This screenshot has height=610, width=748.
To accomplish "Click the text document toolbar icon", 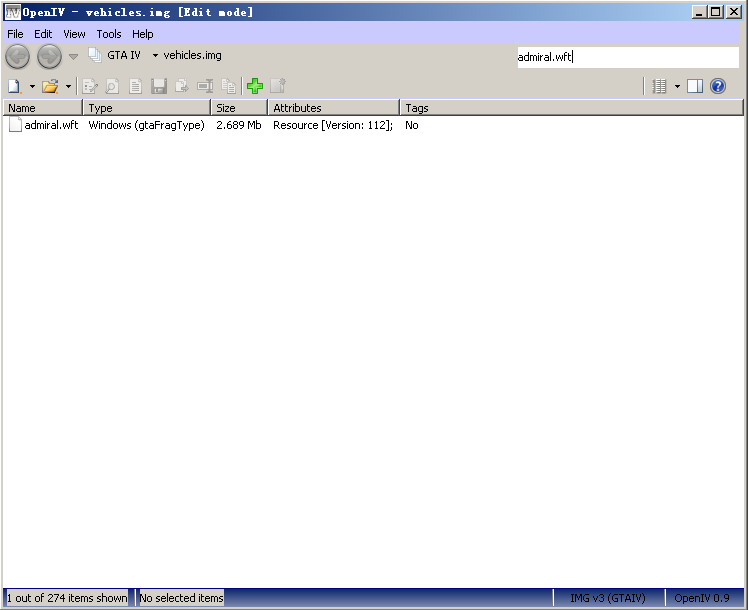I will 135,86.
